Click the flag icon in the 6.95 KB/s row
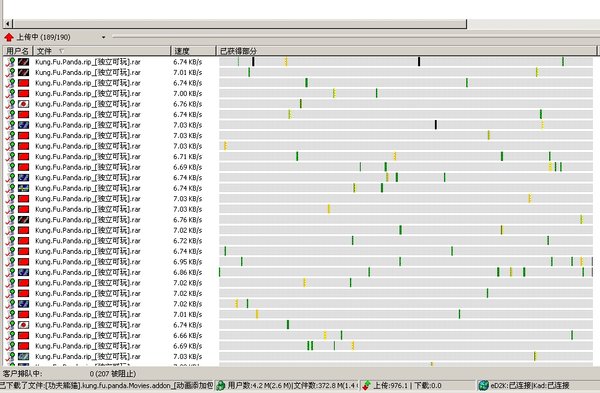This screenshot has height=393, width=600. (24, 262)
